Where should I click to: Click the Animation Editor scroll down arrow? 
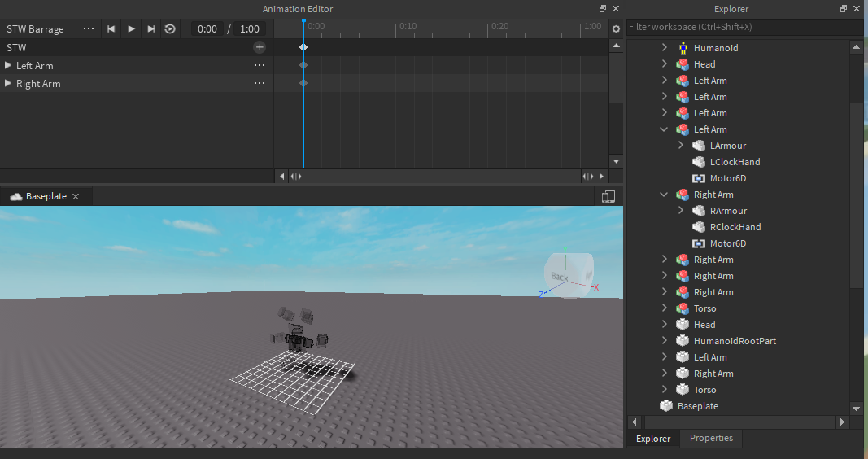[616, 161]
